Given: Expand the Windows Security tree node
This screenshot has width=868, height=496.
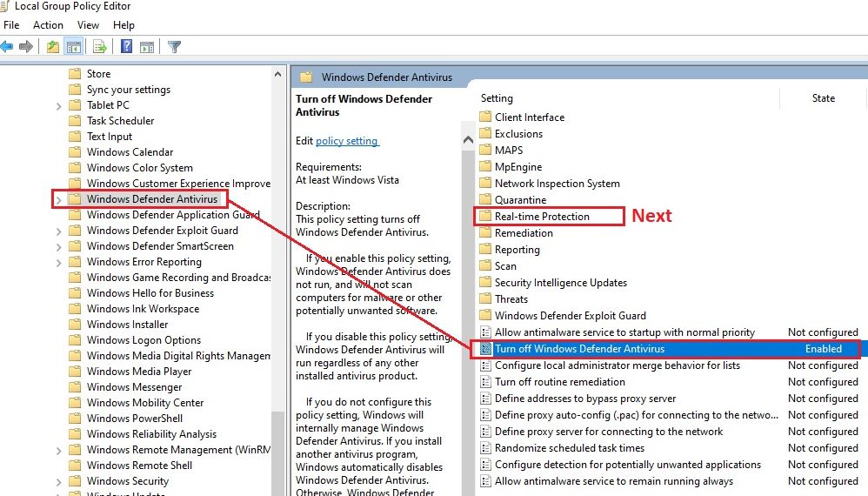Looking at the screenshot, I should coord(58,481).
